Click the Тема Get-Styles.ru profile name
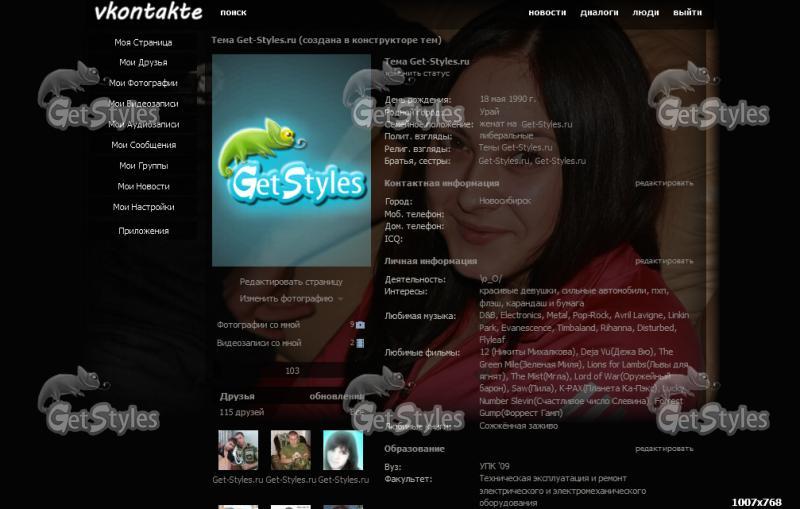 tap(427, 62)
